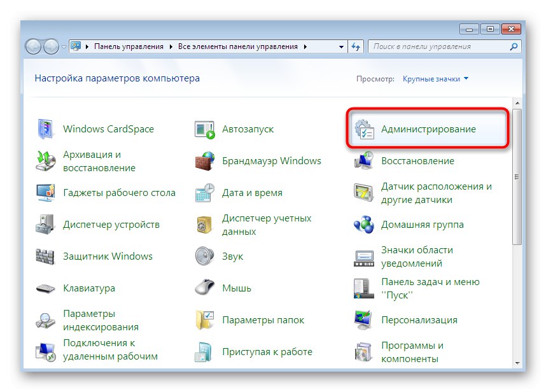Click the search magnifier icon
Screen dimensions: 546x392
click(514, 46)
